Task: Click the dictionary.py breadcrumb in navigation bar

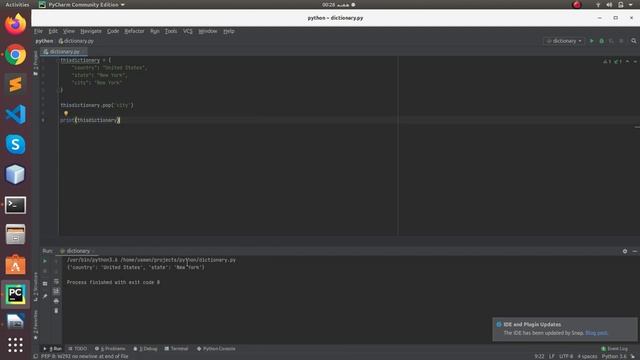Action: coord(76,41)
